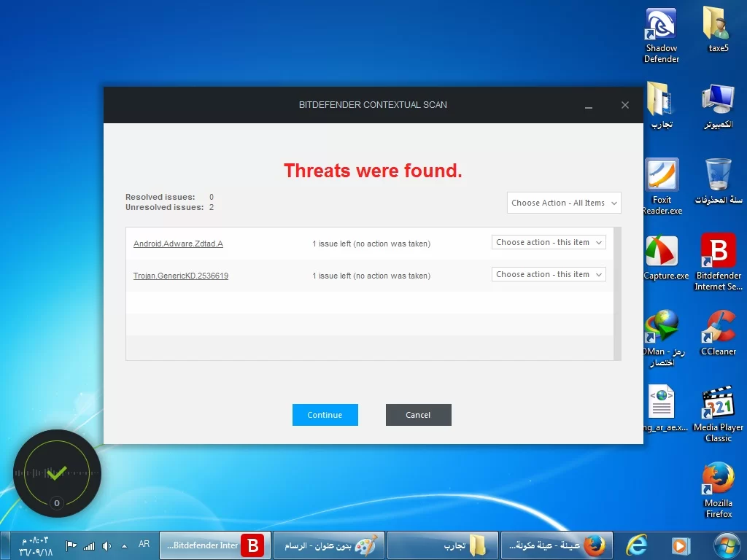Switch to the Firefox taskbar window

(557, 545)
